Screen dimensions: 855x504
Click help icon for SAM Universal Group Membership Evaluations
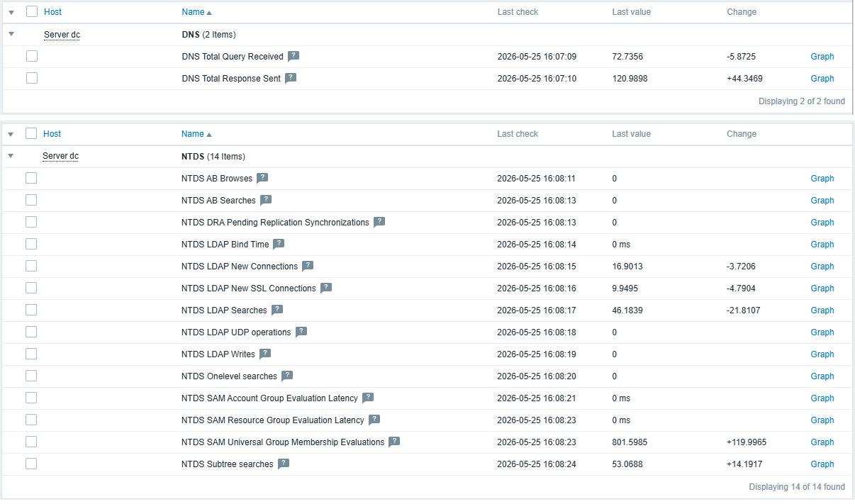click(394, 442)
